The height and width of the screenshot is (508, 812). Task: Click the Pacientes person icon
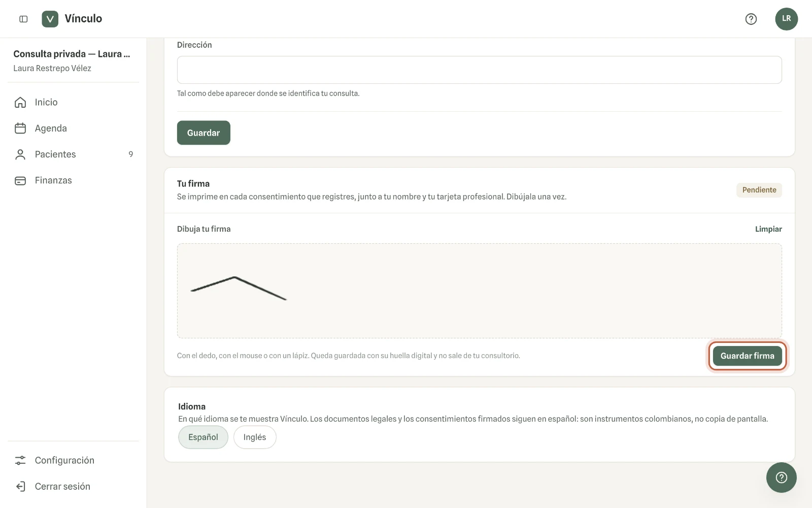pos(20,154)
